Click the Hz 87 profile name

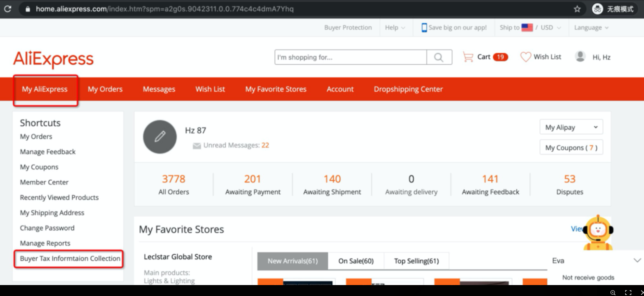tap(195, 130)
